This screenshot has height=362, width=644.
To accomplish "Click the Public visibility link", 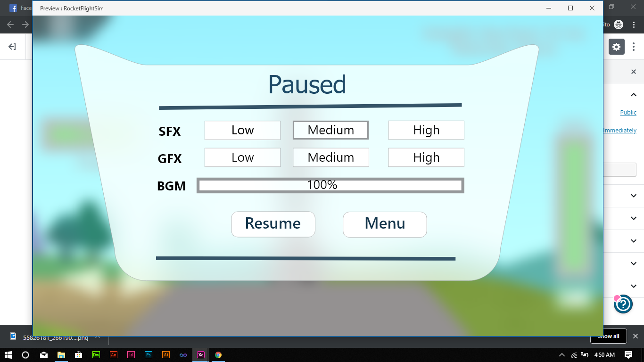I will (628, 113).
